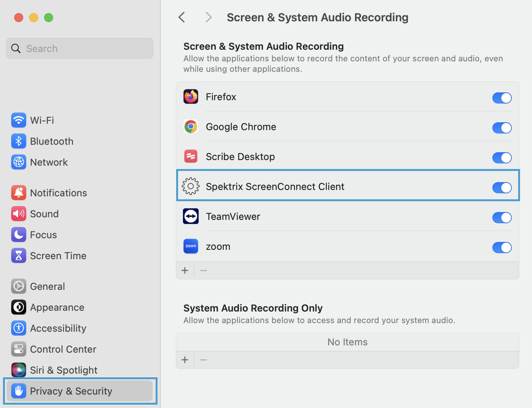
Task: Open Screen Time settings
Action: [x=58, y=256]
